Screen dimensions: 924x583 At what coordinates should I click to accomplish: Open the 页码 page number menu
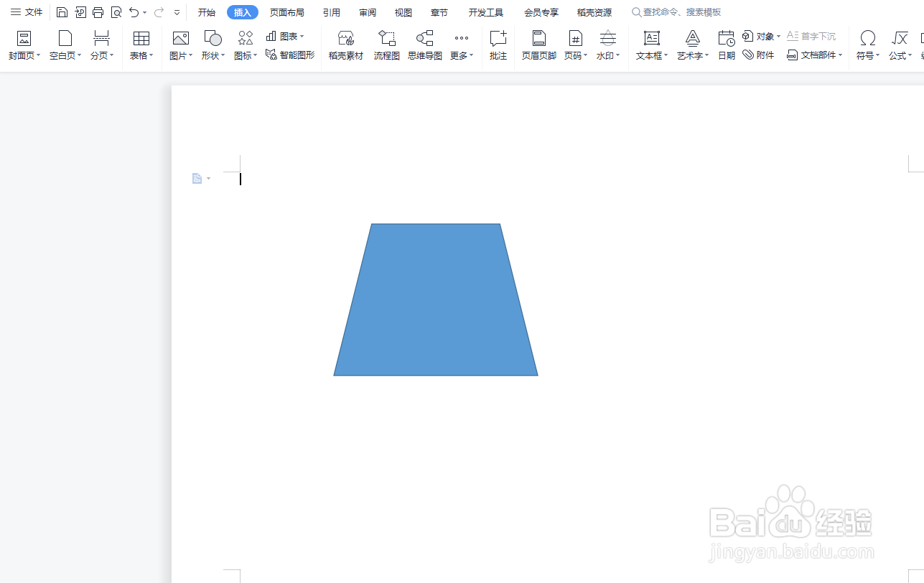pyautogui.click(x=576, y=45)
